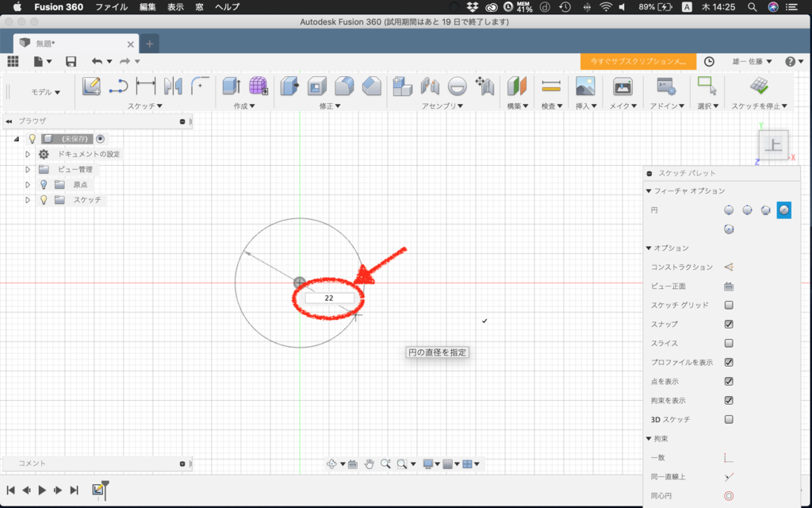Image resolution: width=812 pixels, height=508 pixels.
Task: Click the Offset Plane construct icon
Action: [516, 86]
